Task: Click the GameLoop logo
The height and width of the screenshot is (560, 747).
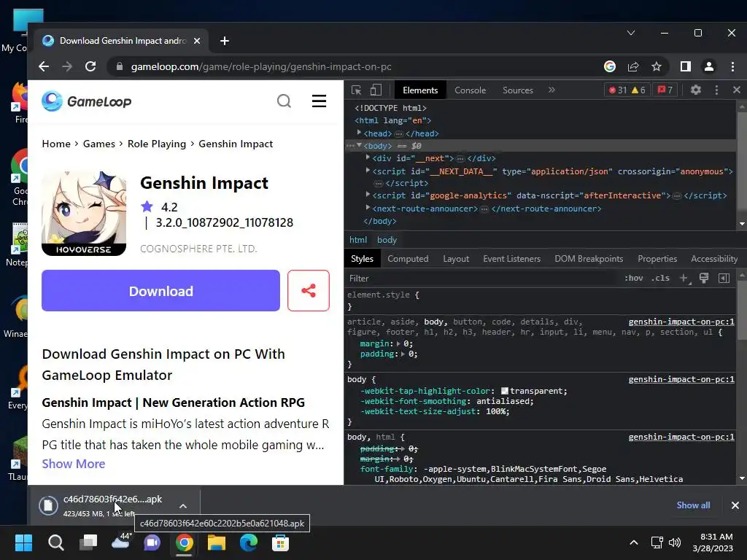Action: [x=87, y=101]
